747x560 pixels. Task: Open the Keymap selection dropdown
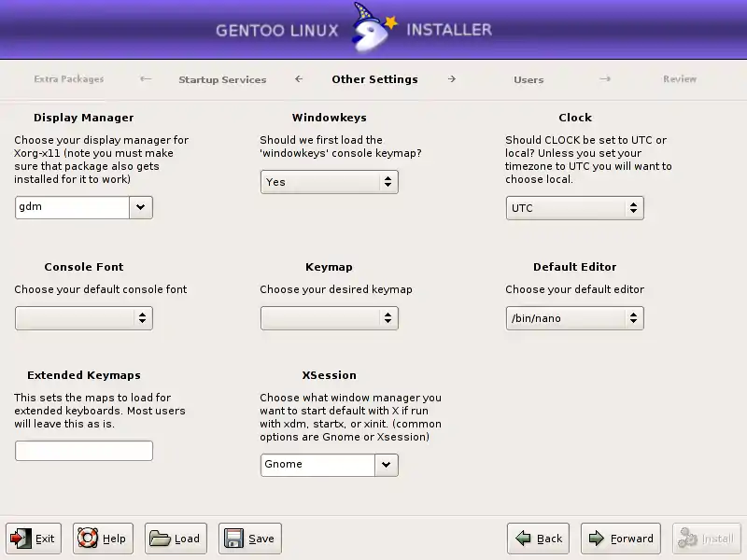click(x=329, y=318)
